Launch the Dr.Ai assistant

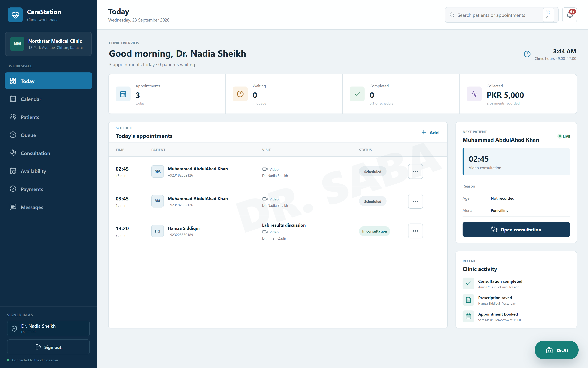click(556, 350)
